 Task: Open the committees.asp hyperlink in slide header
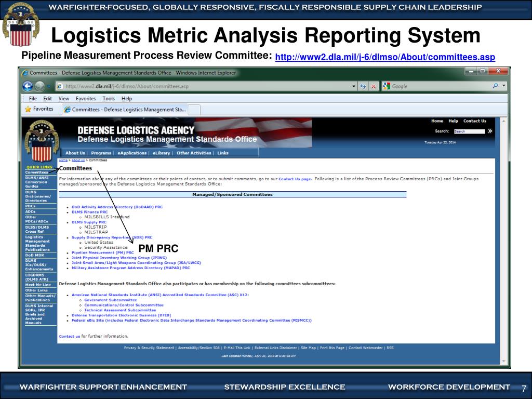click(x=385, y=57)
